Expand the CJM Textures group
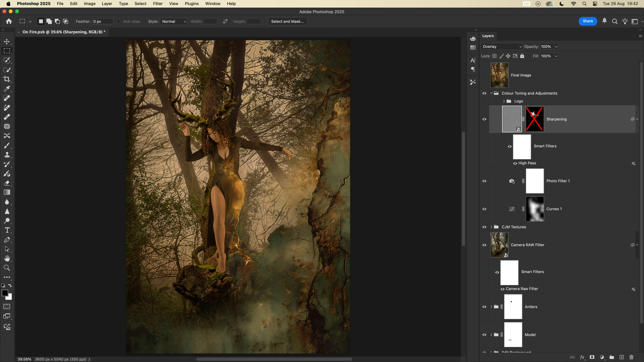Viewport: 644px width, 362px height. [491, 227]
